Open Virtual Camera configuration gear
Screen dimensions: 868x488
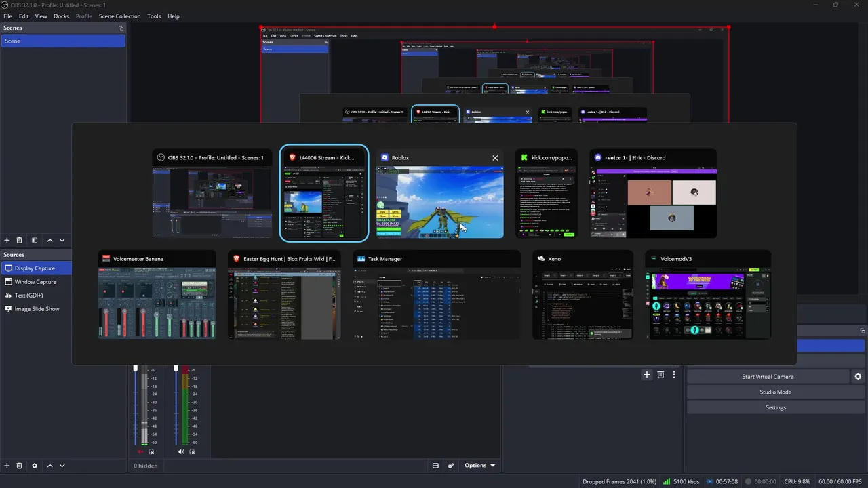click(x=858, y=377)
